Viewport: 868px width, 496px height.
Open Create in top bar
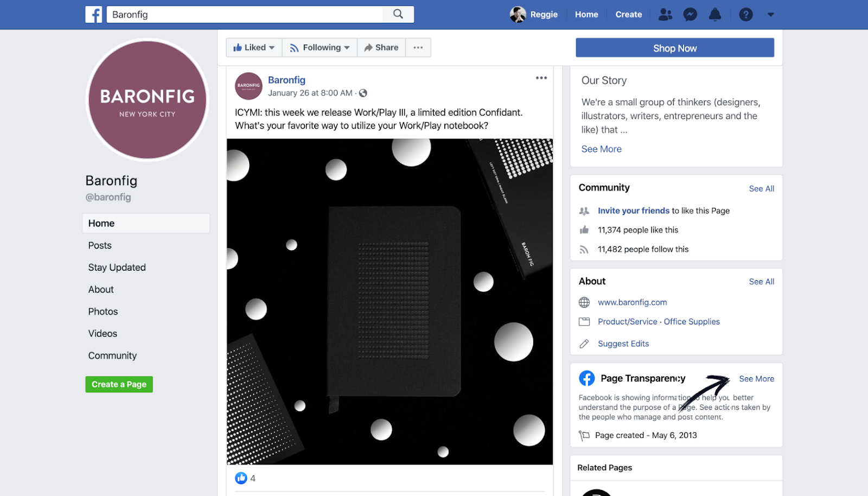(629, 15)
